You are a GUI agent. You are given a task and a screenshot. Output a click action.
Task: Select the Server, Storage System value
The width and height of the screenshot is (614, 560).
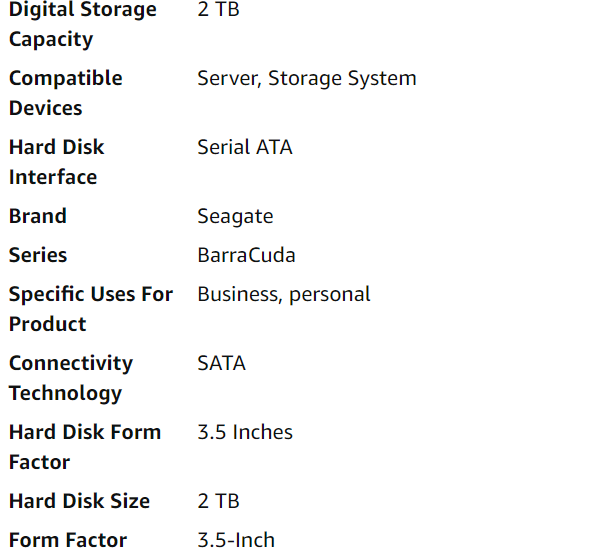coord(307,78)
